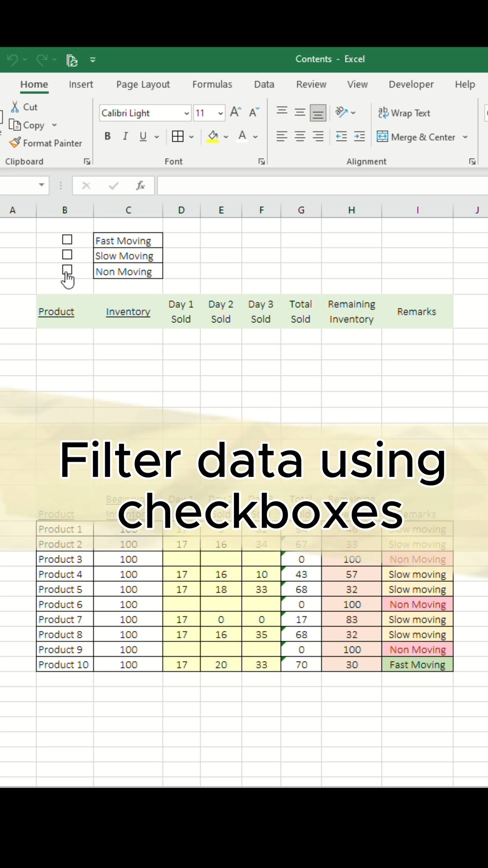Click the Wrap Text button

(x=404, y=113)
